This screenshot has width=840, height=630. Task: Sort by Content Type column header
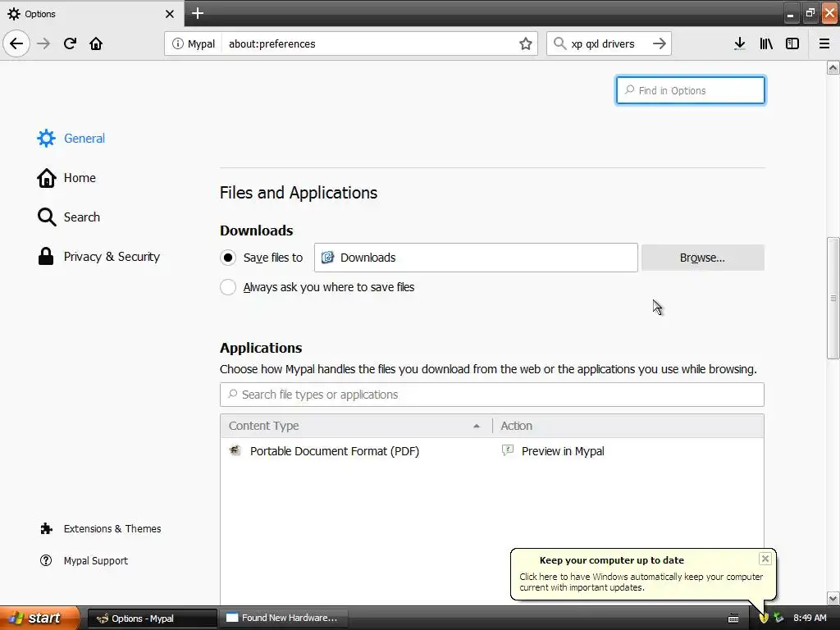coord(356,426)
